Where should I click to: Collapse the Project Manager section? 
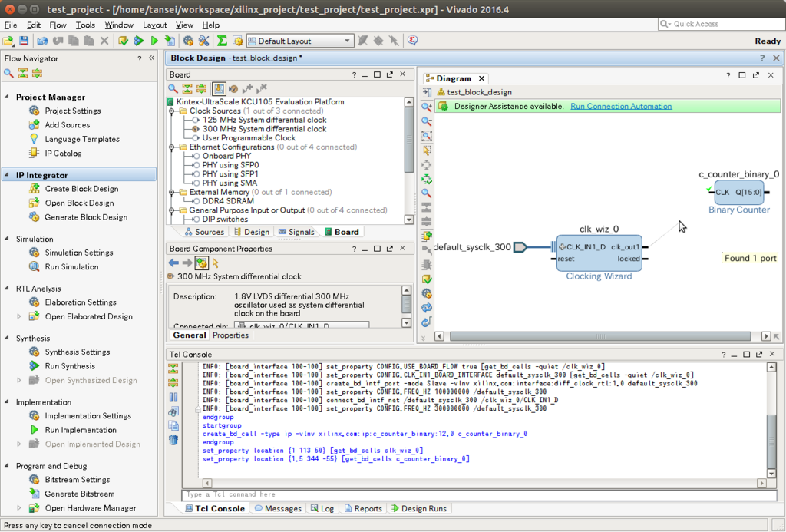7,97
